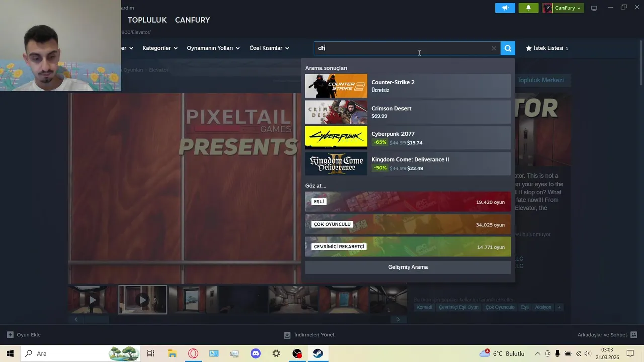Select the Counter-Strike 2 search result

[x=408, y=86]
